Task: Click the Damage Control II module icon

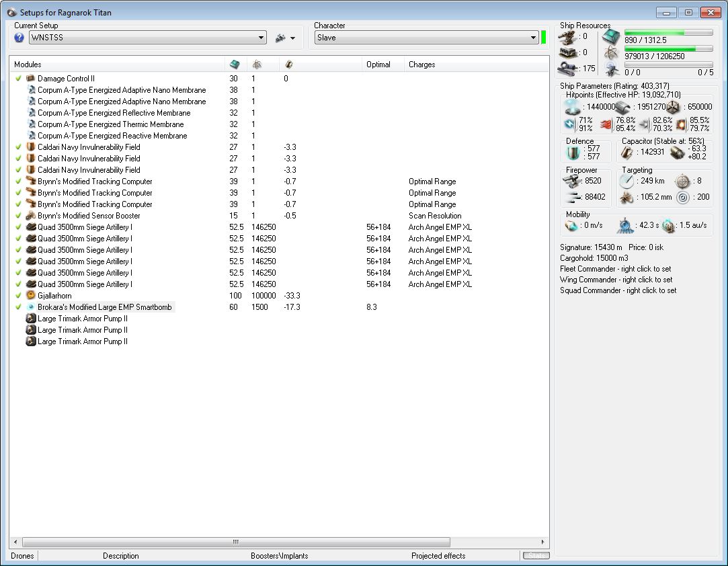Action: tap(31, 79)
